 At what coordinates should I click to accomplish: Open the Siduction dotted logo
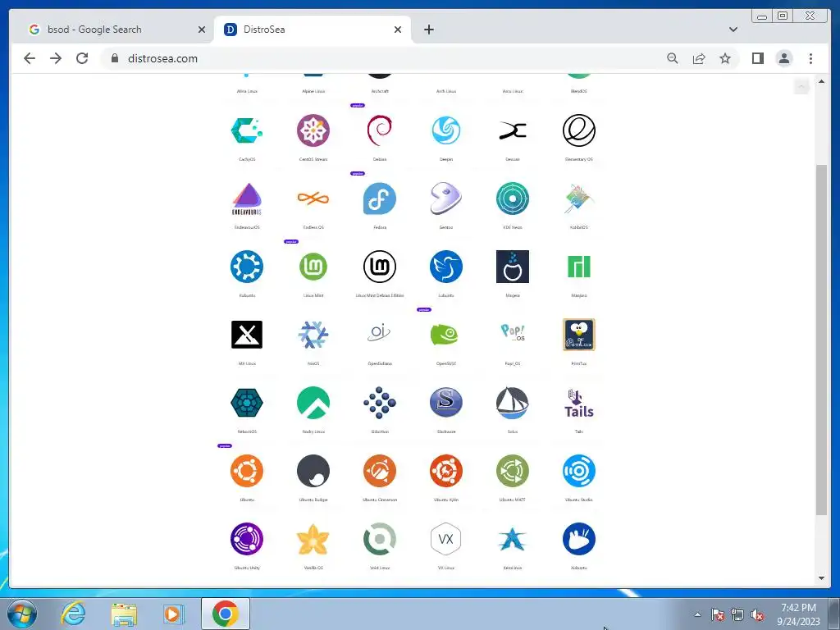pyautogui.click(x=380, y=402)
